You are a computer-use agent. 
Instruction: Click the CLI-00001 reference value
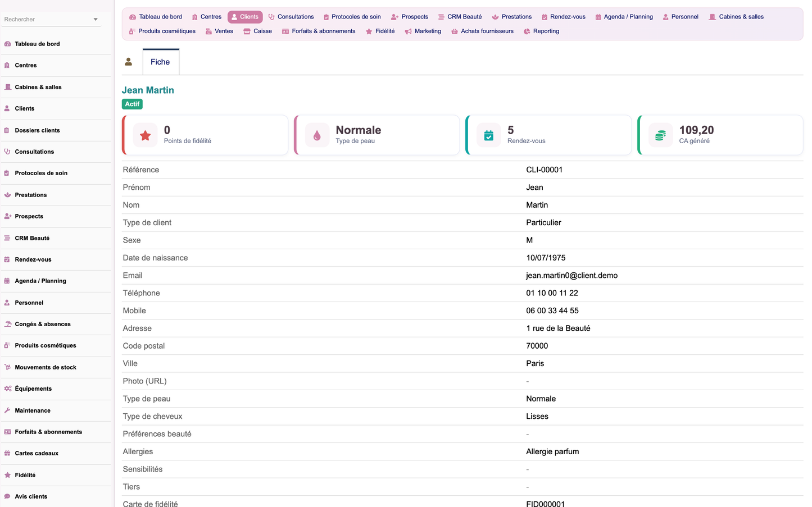(545, 170)
